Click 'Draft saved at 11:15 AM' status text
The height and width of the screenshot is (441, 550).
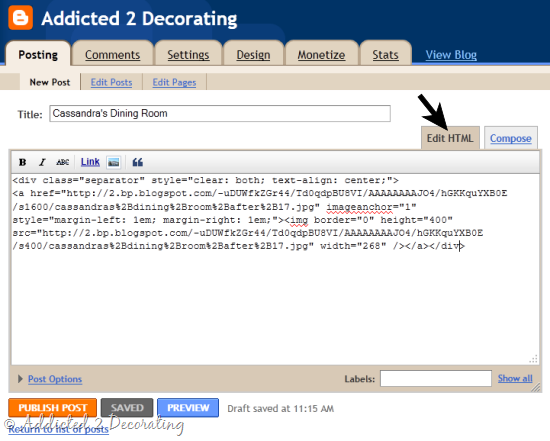[281, 408]
